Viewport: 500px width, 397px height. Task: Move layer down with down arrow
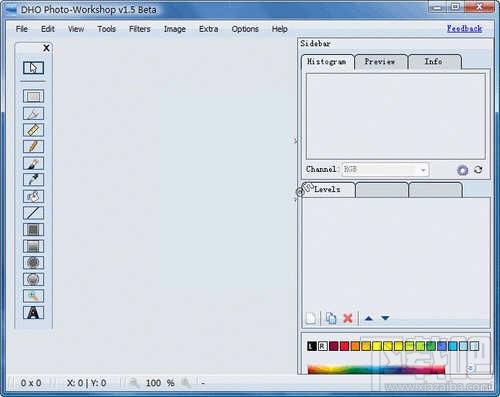(385, 318)
